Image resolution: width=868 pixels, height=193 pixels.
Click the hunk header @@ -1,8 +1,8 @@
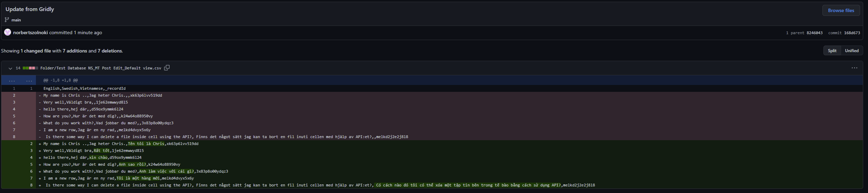click(60, 80)
